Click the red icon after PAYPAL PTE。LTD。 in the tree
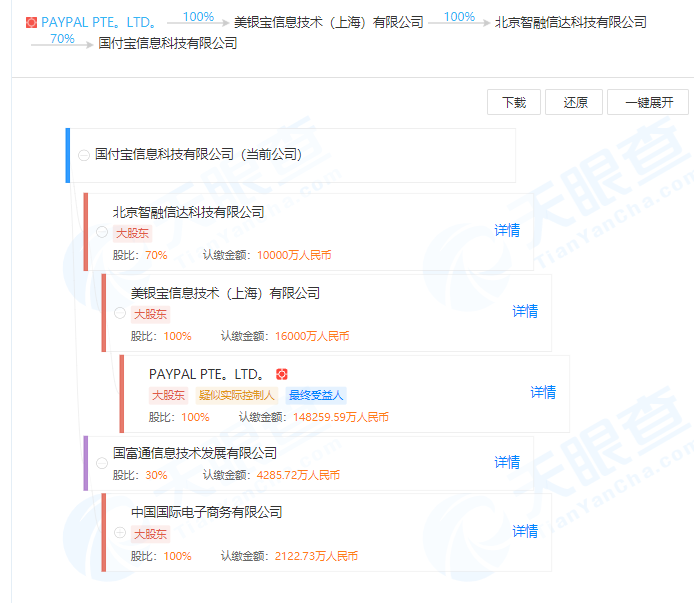 281,375
